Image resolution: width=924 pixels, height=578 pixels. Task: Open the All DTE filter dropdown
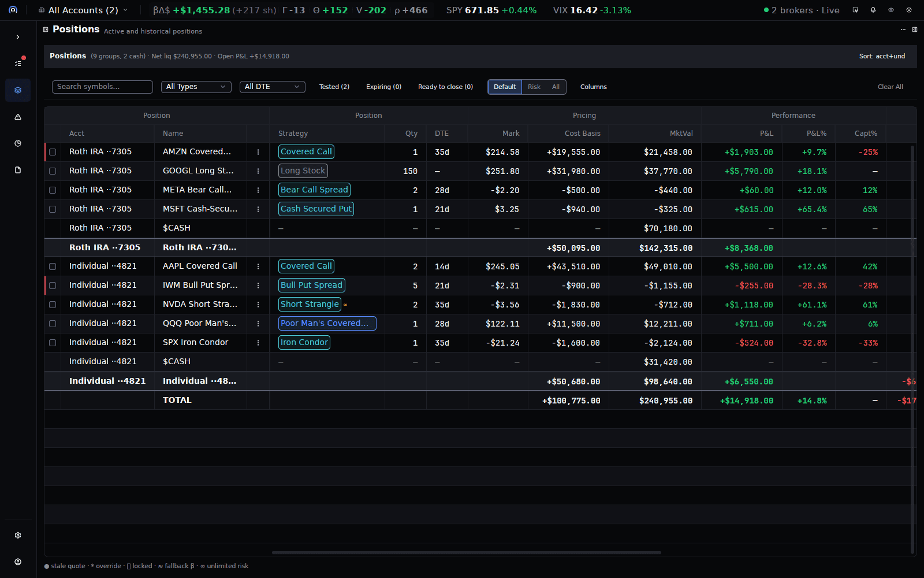click(x=273, y=87)
